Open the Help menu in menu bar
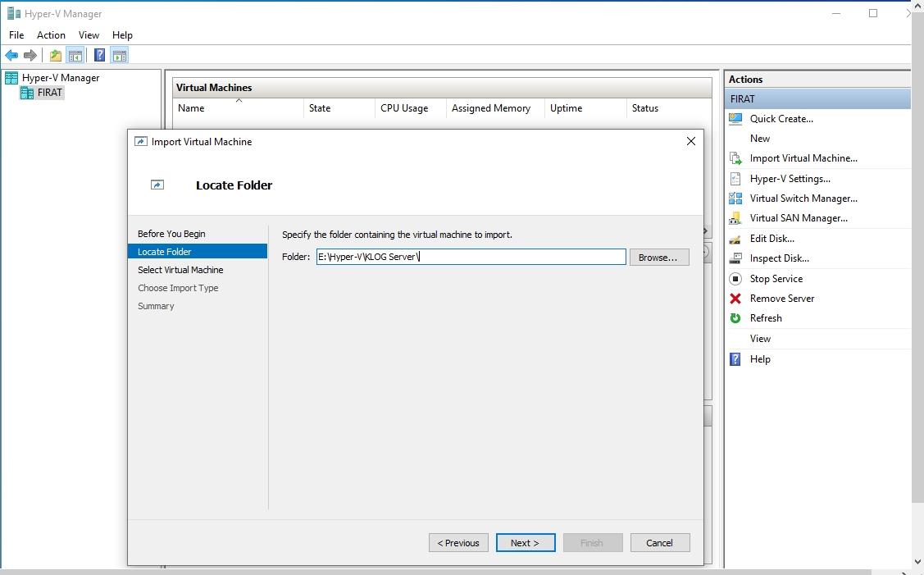This screenshot has height=575, width=924. coord(123,35)
